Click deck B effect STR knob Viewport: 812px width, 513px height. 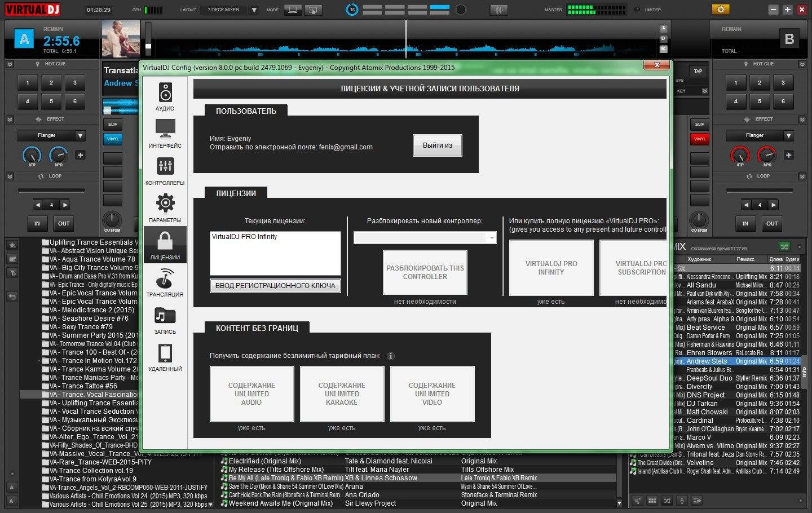point(740,155)
